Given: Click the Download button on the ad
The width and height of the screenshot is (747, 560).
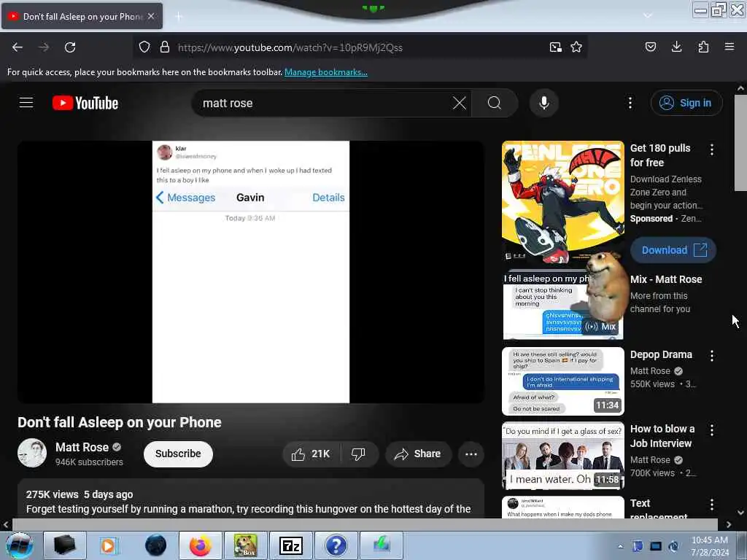Looking at the screenshot, I should [673, 250].
